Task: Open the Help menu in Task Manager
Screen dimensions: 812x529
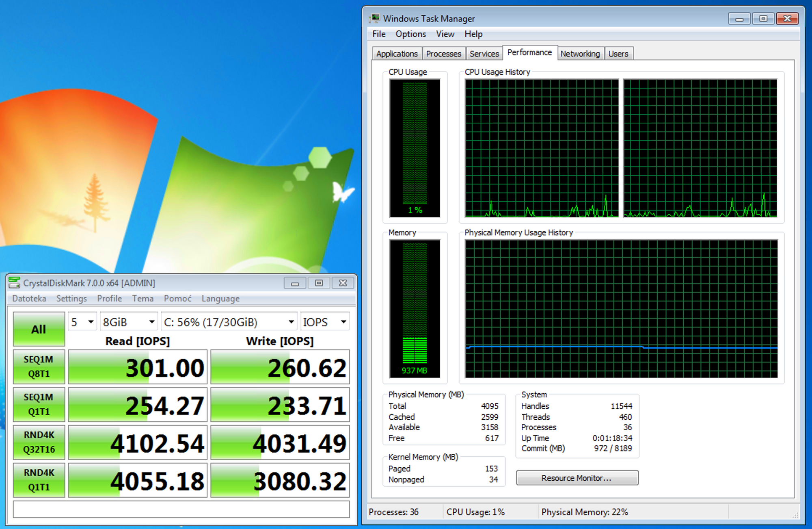Action: click(x=473, y=34)
